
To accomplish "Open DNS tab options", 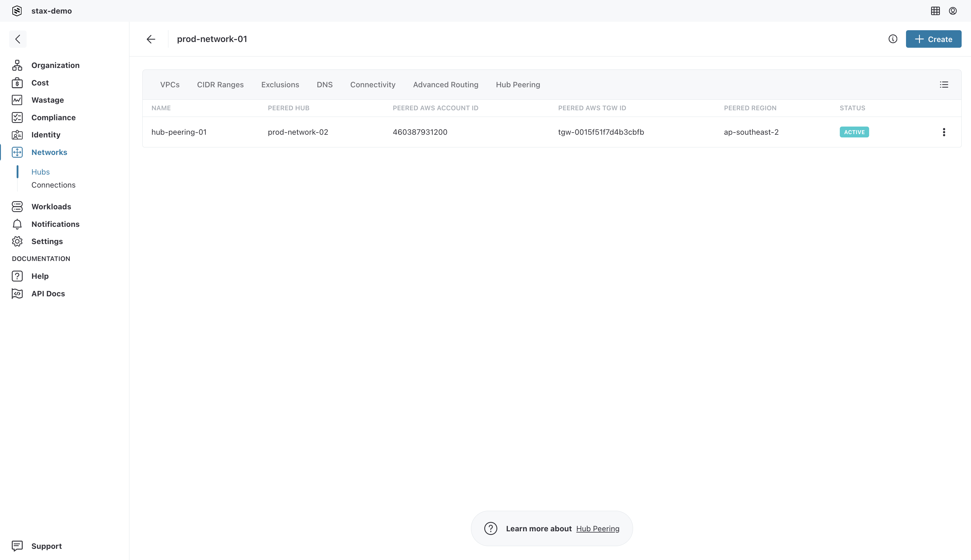I will 325,85.
